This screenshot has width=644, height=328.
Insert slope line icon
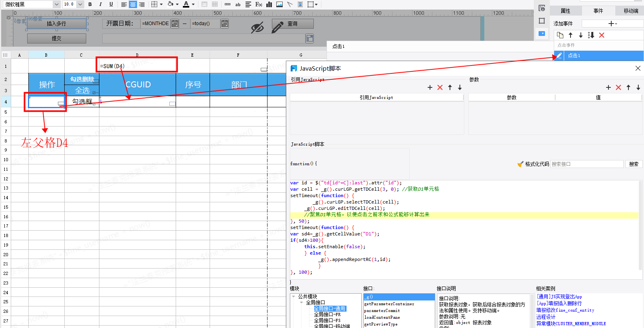[x=290, y=4]
